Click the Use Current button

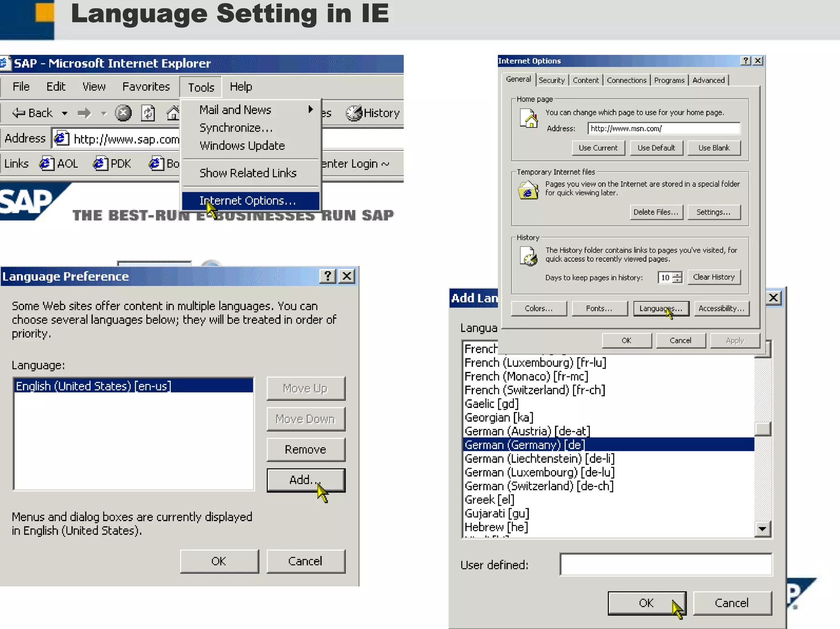[x=598, y=148]
